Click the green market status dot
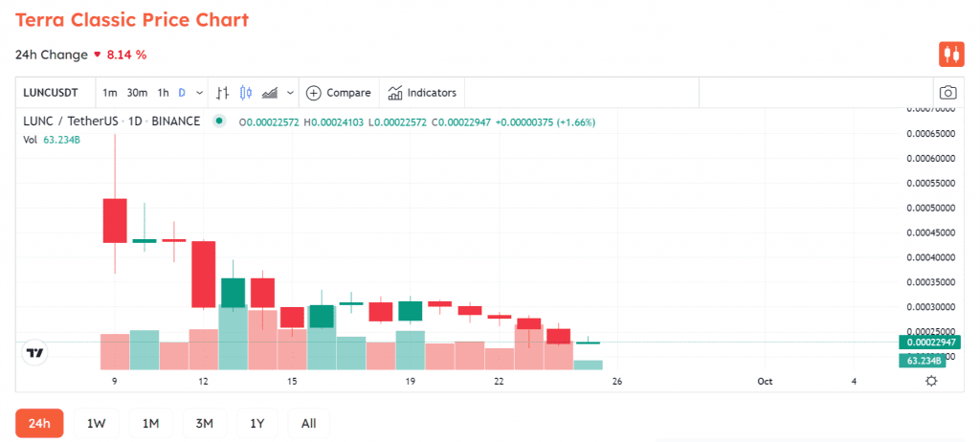This screenshot has width=980, height=442. [x=219, y=122]
